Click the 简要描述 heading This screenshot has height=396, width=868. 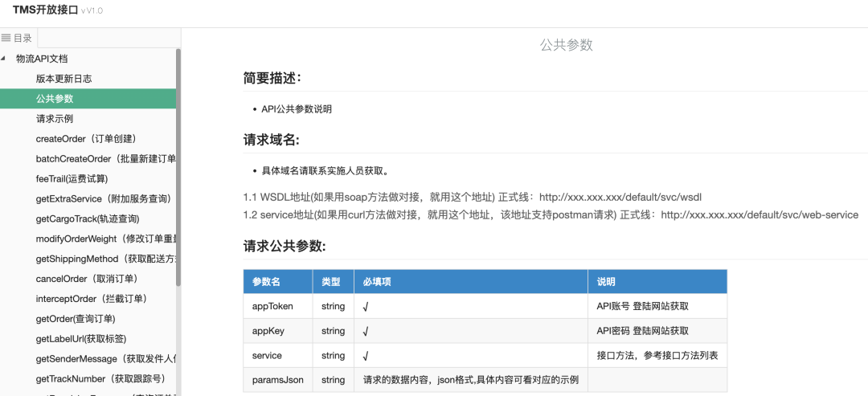[x=272, y=79]
